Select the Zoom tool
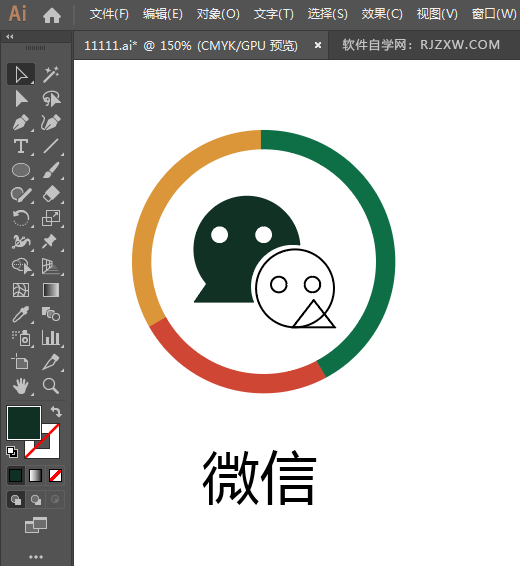The image size is (520, 566). [51, 386]
